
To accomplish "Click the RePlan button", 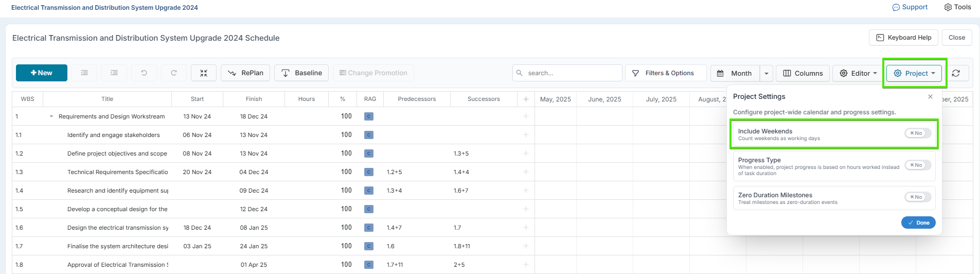I will [246, 73].
